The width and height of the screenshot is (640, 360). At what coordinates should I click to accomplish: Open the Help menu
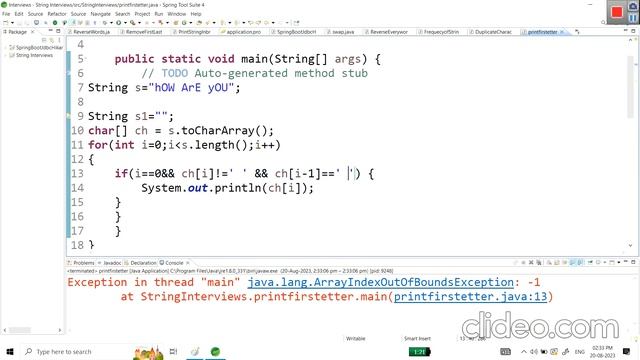tap(196, 14)
